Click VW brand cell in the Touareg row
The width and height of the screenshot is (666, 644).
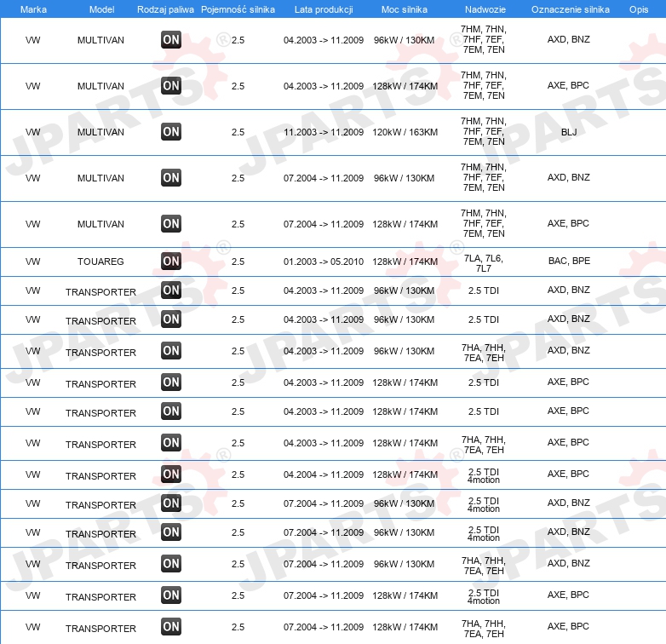[32, 262]
